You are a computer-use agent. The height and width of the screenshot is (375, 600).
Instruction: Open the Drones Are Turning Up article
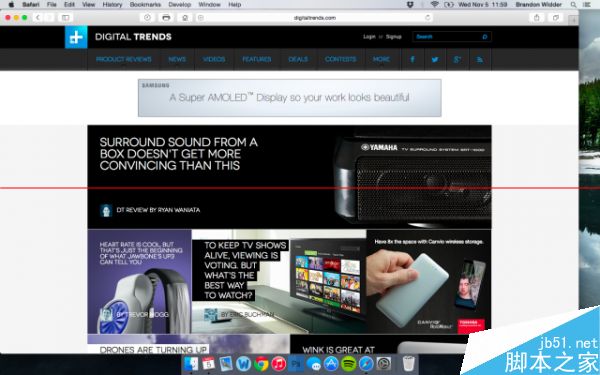[153, 349]
